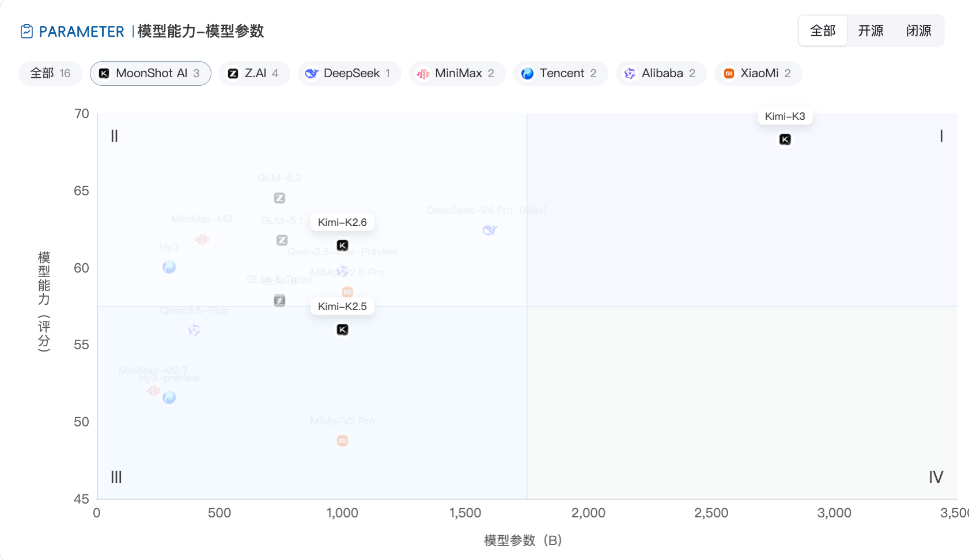This screenshot has width=969, height=560.
Task: Filter by Alibaba vendor
Action: pyautogui.click(x=661, y=73)
